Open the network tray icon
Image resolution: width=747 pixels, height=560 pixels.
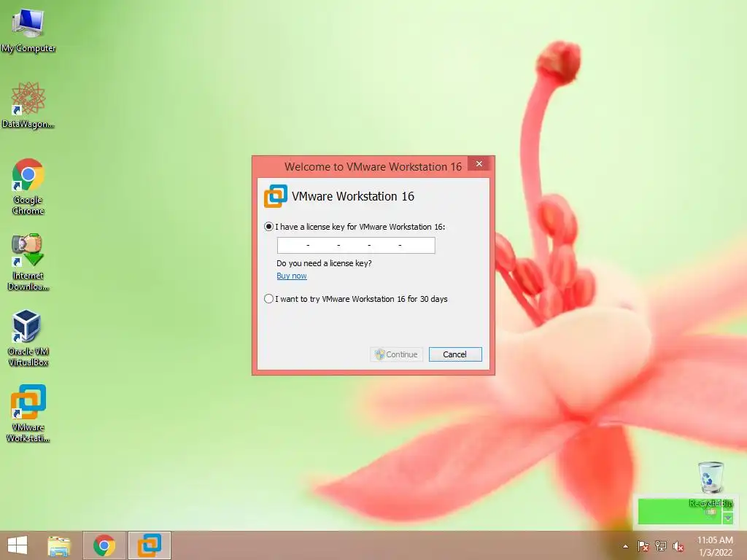pos(661,546)
